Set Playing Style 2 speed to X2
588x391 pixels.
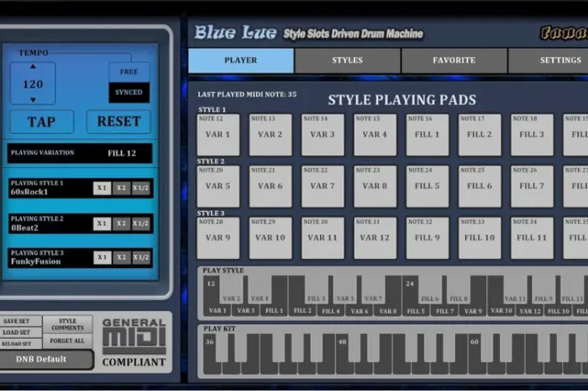click(121, 224)
